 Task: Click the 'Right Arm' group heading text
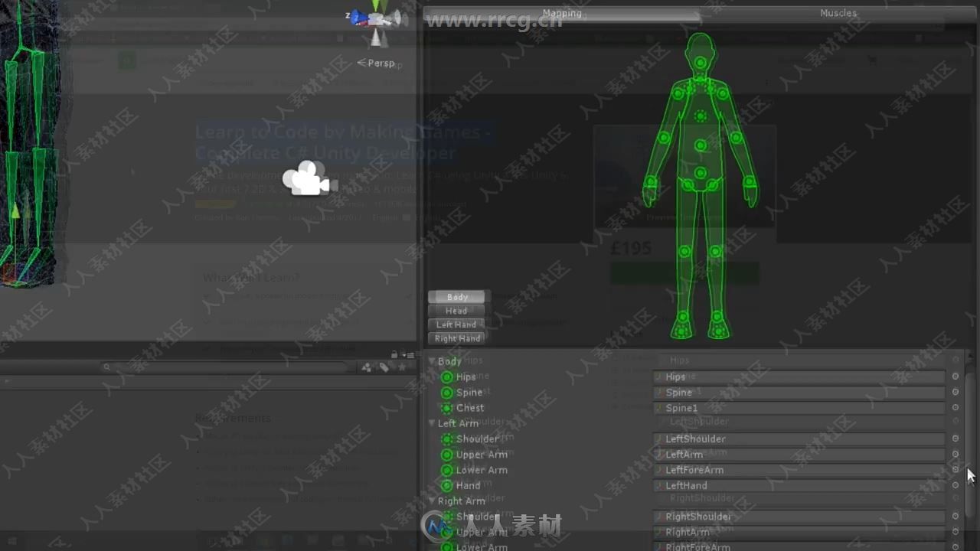[462, 501]
